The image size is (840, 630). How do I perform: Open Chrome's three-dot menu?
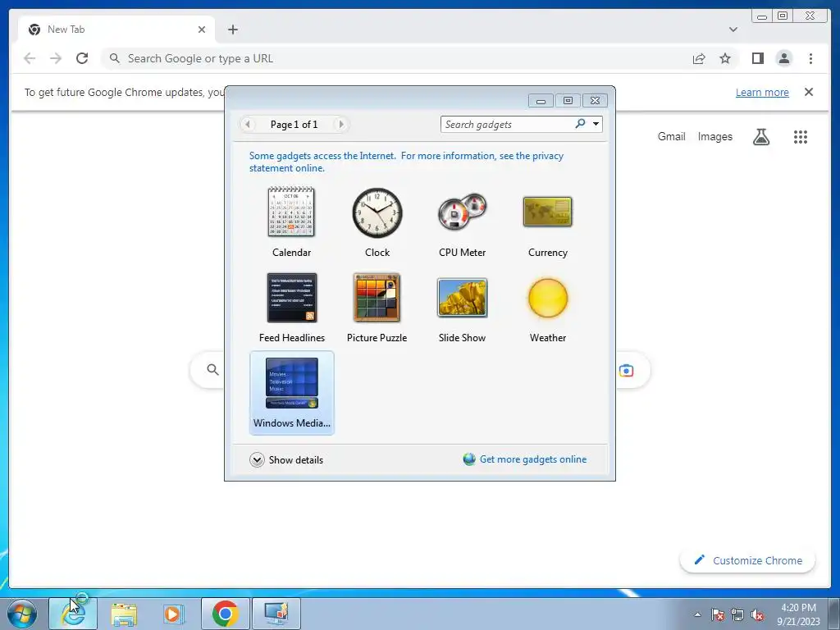tap(810, 58)
